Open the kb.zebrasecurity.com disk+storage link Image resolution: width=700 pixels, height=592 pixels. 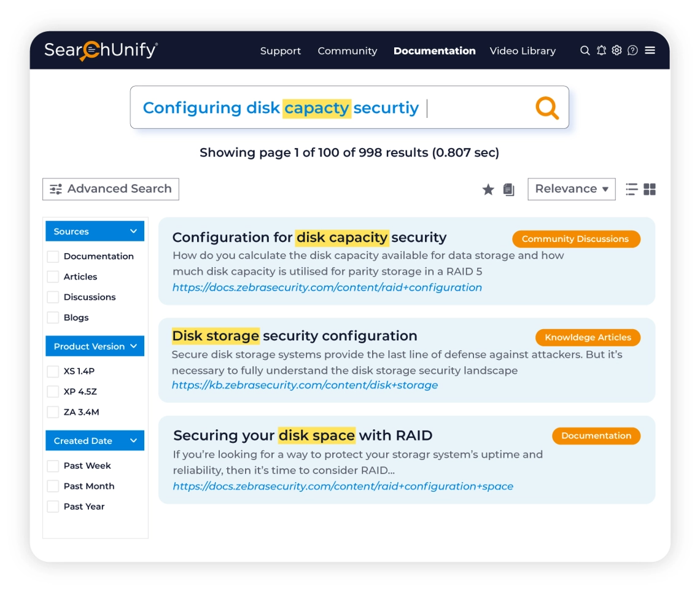coord(305,385)
